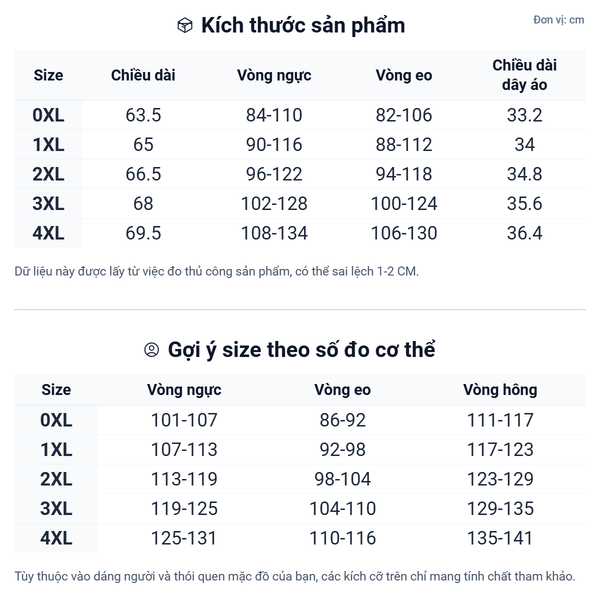Select the 117-123 hip measurement cell
This screenshot has width=600, height=600.
click(500, 450)
